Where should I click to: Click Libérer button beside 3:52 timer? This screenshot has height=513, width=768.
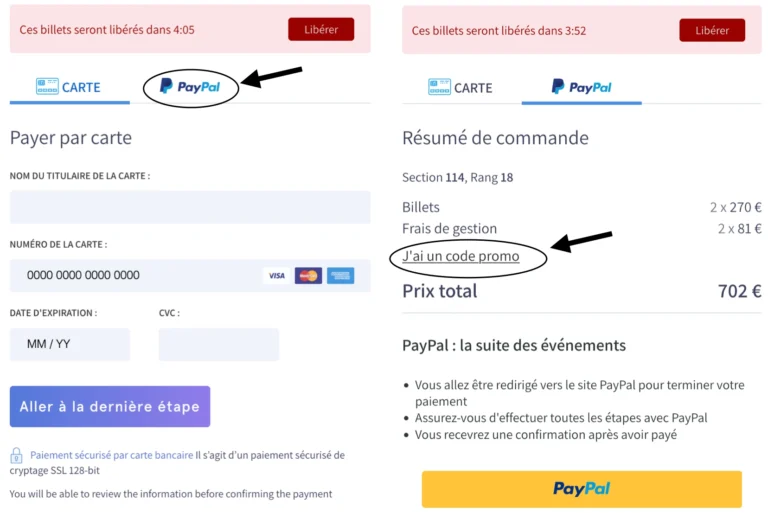click(712, 30)
